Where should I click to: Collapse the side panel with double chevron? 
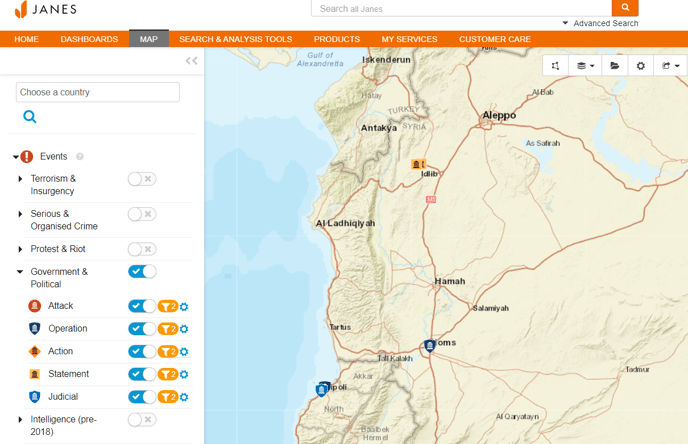point(191,61)
